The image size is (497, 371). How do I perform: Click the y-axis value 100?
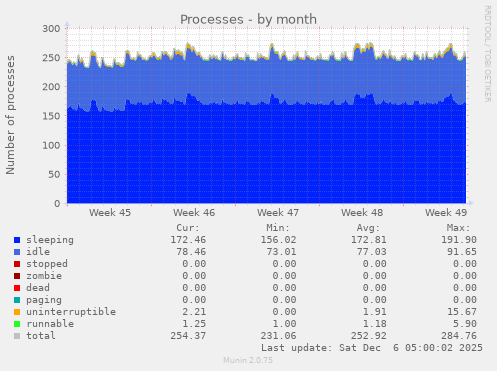(51, 145)
